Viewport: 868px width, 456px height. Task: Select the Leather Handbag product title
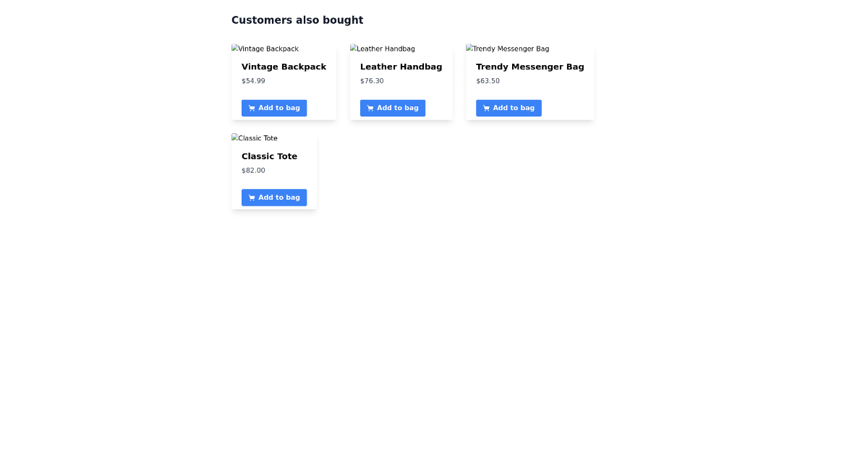401,67
